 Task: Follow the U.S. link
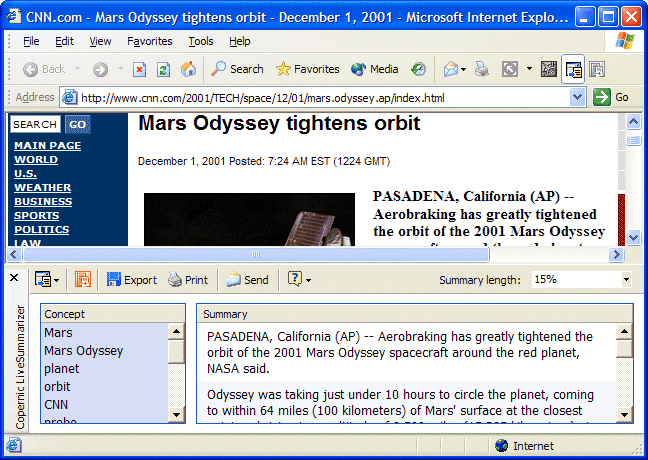[x=25, y=174]
